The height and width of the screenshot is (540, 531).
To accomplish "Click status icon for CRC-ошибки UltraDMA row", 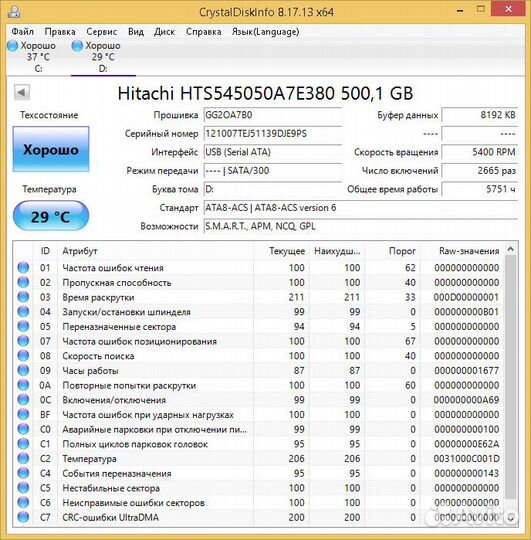I will click(x=23, y=517).
